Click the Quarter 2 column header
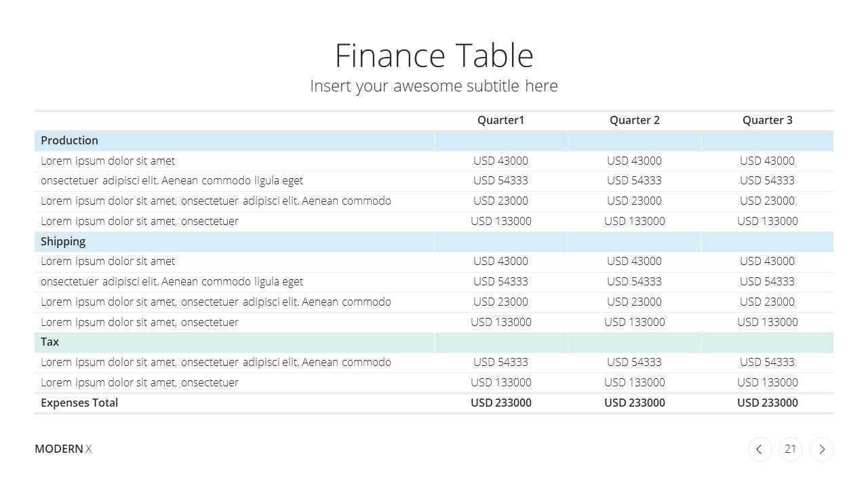868x488 pixels. [635, 120]
